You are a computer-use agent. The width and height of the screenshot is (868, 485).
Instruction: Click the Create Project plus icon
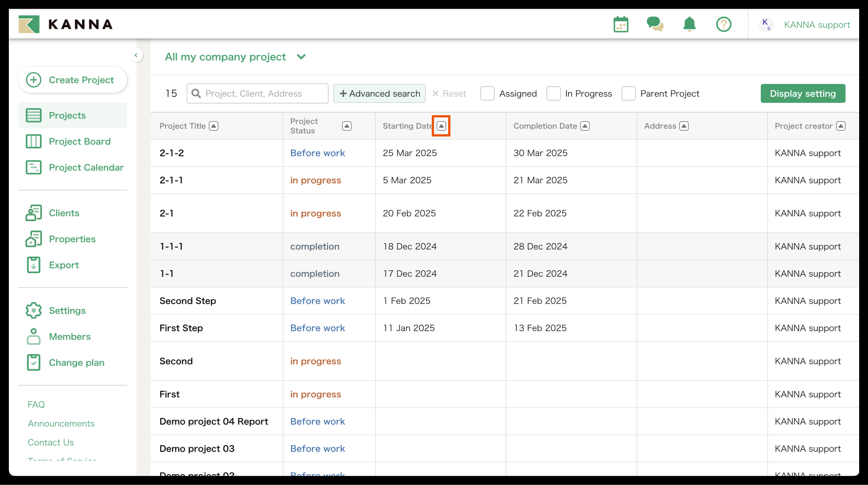34,80
